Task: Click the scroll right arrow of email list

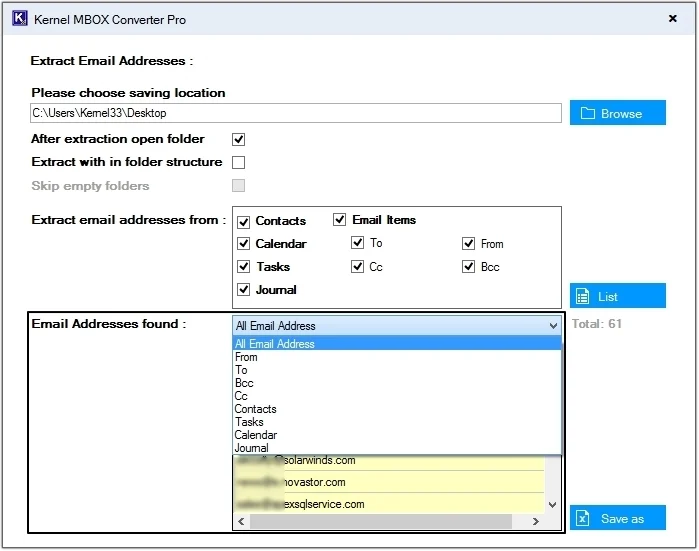Action: coord(536,521)
